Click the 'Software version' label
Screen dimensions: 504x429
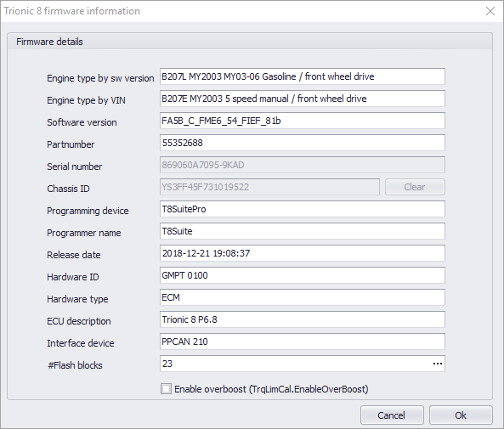click(x=82, y=122)
